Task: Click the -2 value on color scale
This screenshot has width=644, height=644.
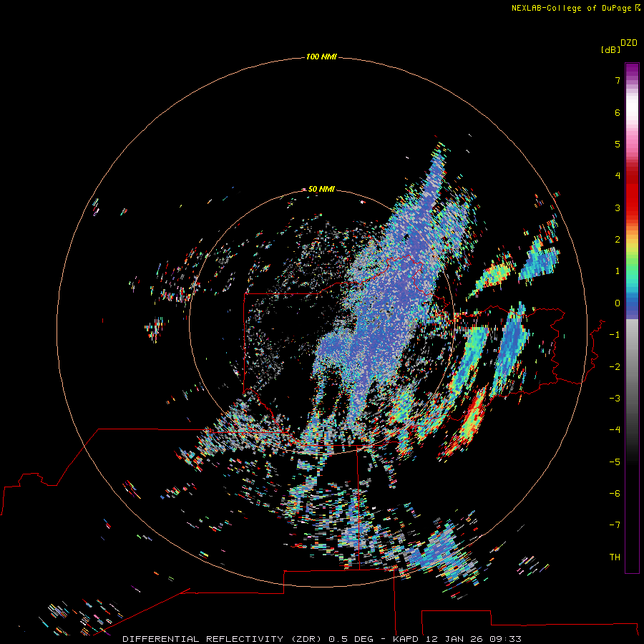Action: [x=615, y=367]
